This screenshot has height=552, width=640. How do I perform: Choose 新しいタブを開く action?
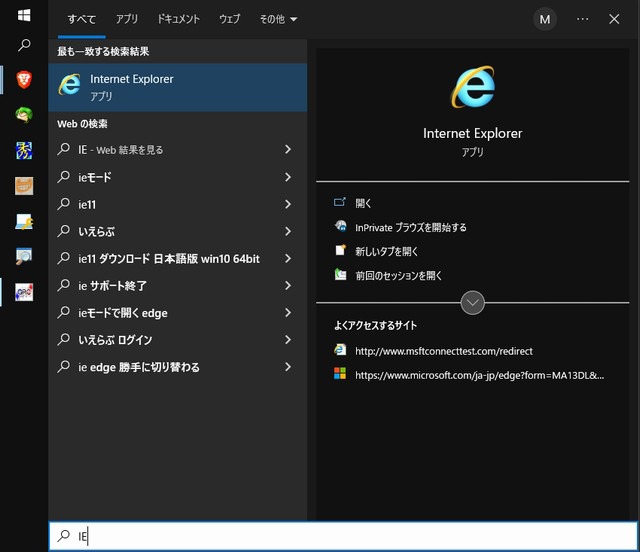[x=386, y=251]
